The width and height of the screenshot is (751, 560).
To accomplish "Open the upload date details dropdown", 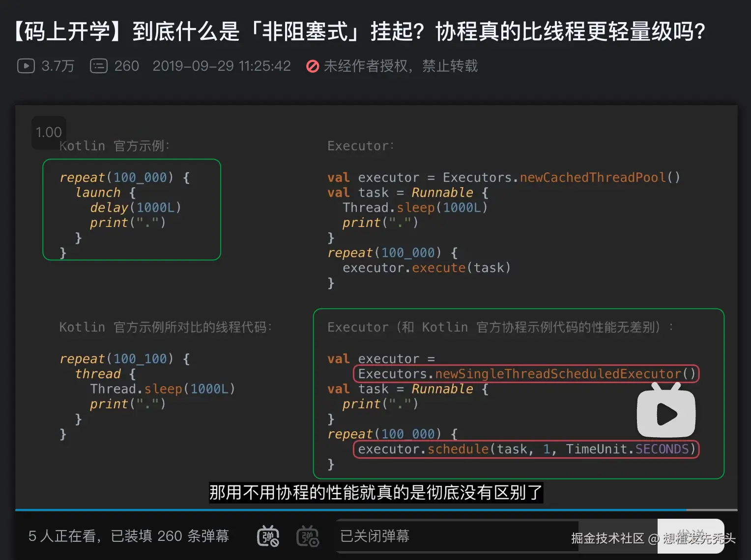I will pyautogui.click(x=222, y=66).
